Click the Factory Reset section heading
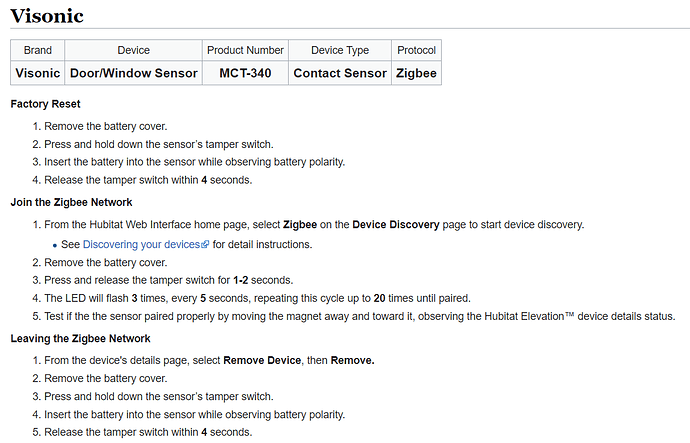The height and width of the screenshot is (443, 690). click(45, 104)
